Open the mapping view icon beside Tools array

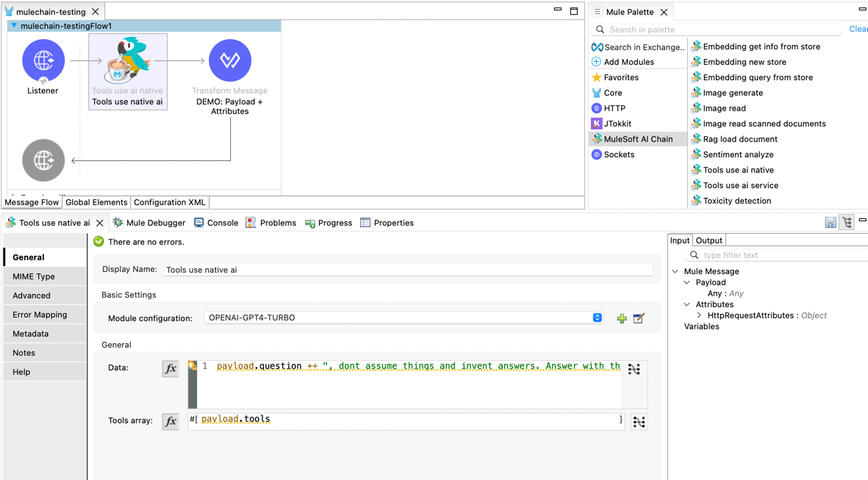pos(639,422)
